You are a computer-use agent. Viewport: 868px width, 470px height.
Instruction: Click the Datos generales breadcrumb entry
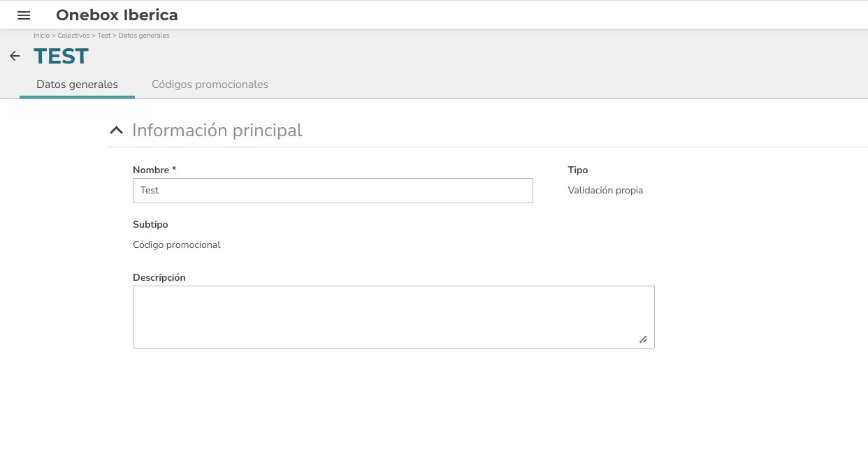[144, 35]
